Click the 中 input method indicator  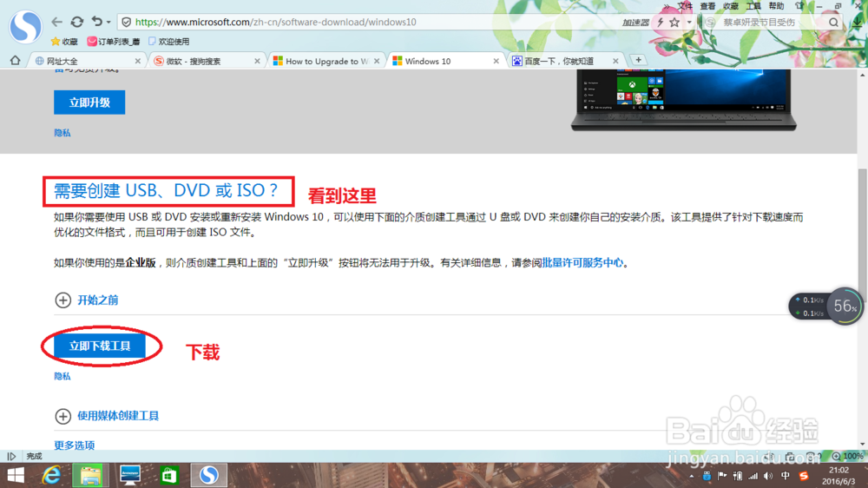785,477
